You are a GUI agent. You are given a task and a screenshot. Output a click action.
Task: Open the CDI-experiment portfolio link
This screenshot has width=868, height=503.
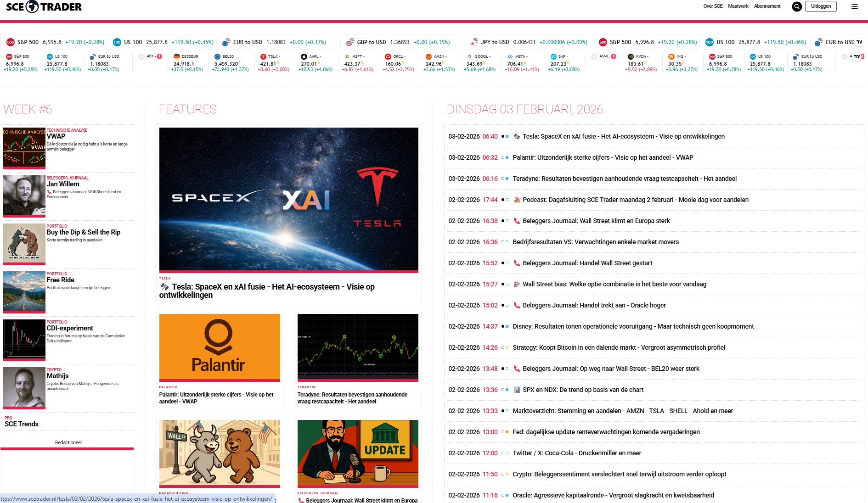point(70,328)
